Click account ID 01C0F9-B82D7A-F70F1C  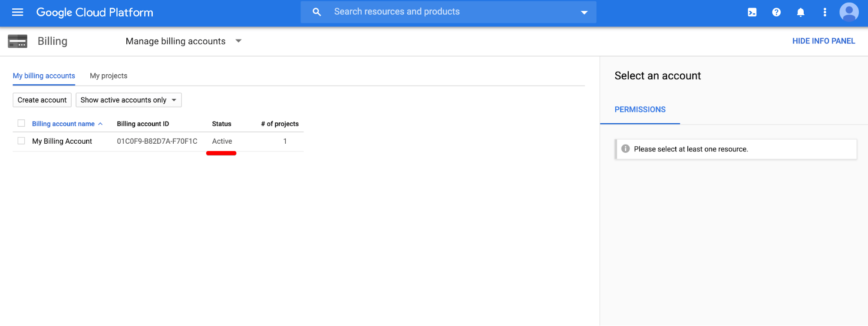click(157, 141)
